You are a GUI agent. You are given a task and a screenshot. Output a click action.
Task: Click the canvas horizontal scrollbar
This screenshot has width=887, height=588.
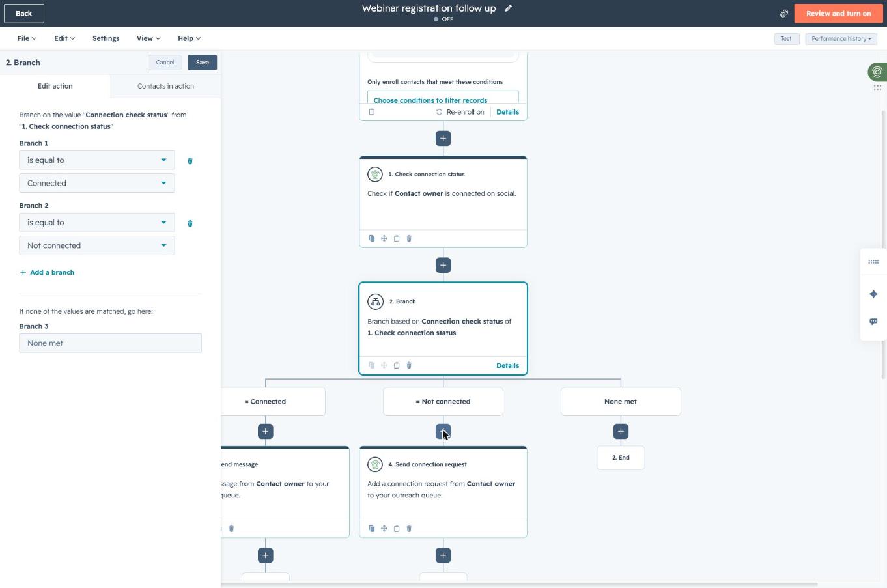(519, 584)
